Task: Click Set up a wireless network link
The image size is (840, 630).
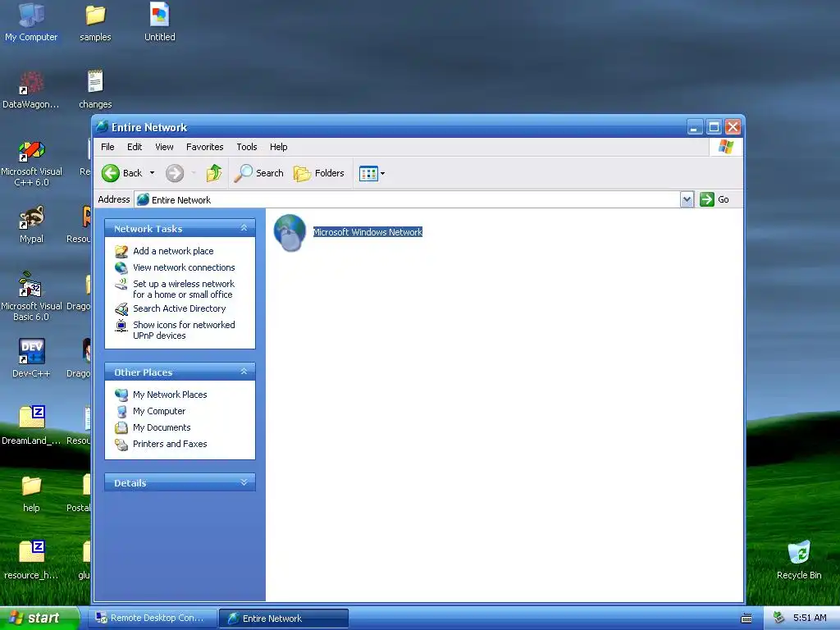Action: pyautogui.click(x=183, y=290)
